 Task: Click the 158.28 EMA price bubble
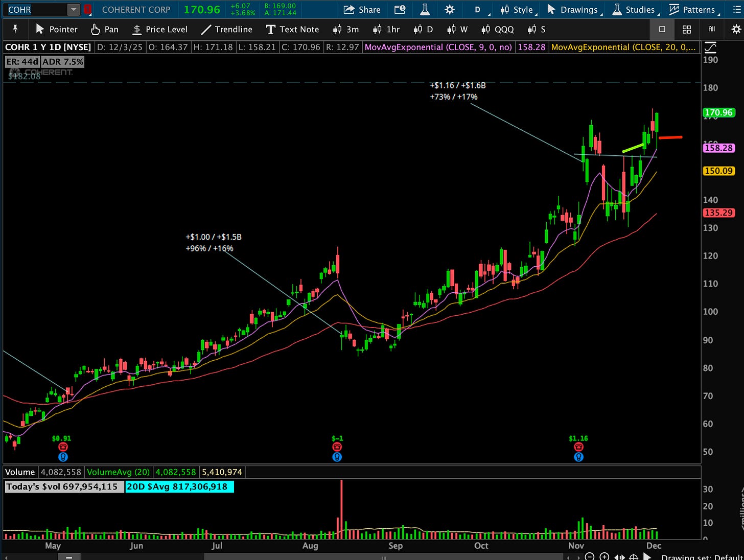(718, 148)
